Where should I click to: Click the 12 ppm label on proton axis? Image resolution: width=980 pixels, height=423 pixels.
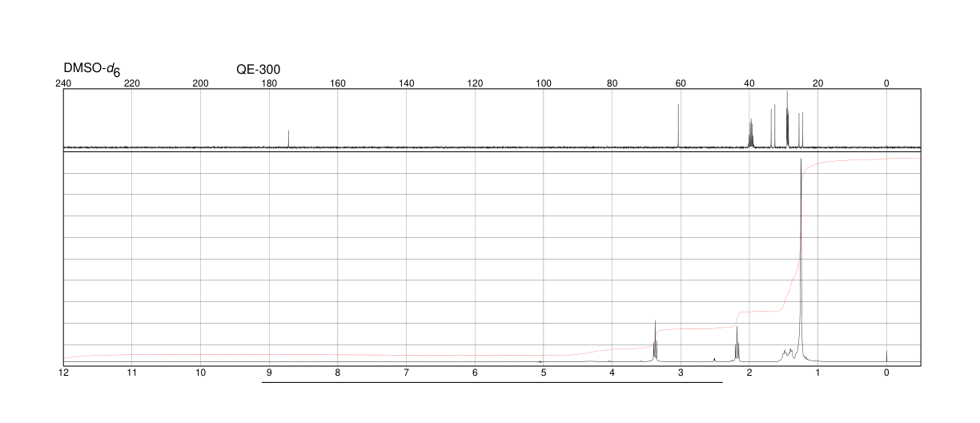(x=63, y=373)
